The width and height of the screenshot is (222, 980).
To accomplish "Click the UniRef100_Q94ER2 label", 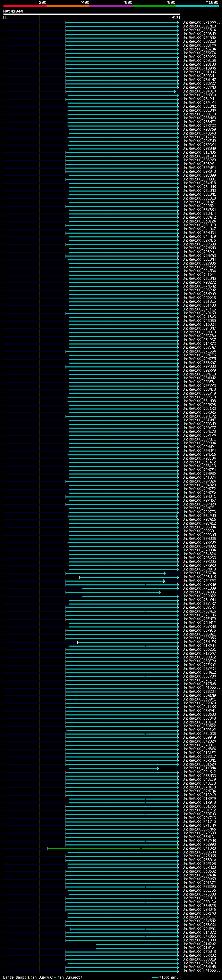I will pos(199,581).
